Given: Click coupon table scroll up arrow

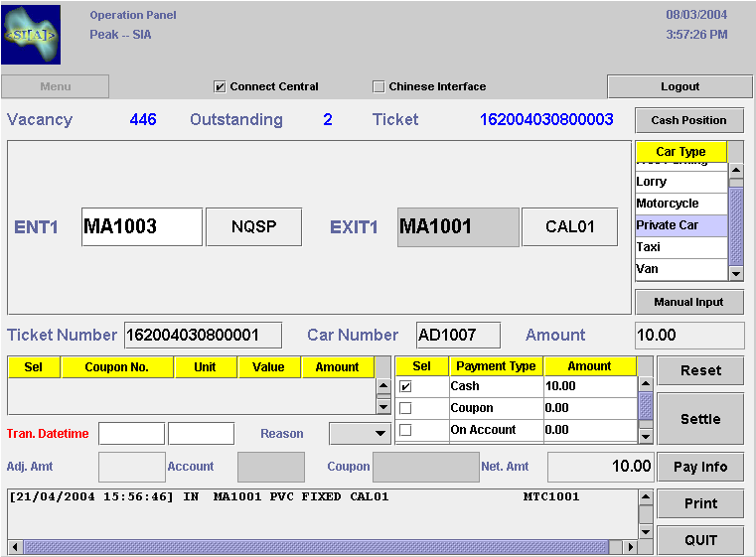Looking at the screenshot, I should [383, 387].
